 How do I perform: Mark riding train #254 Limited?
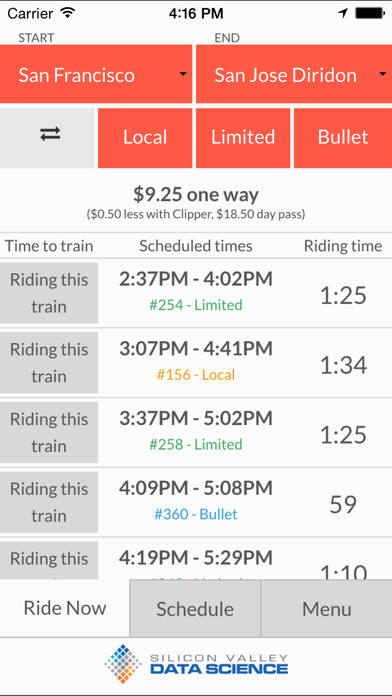point(49,293)
